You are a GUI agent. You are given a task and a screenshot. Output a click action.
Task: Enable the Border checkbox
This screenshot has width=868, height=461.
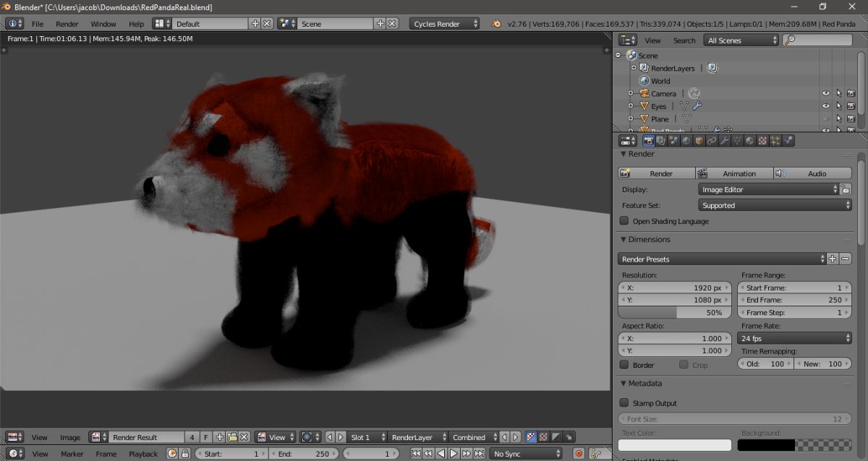[x=624, y=365]
